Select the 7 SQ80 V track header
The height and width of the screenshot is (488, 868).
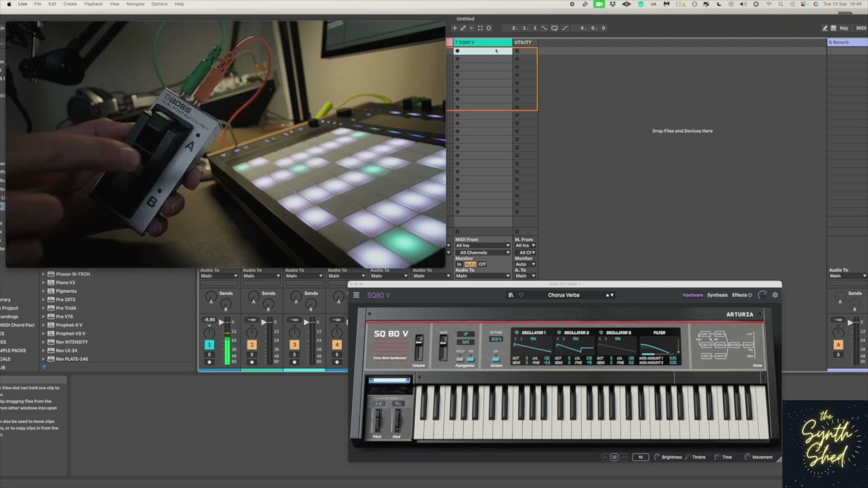point(483,42)
